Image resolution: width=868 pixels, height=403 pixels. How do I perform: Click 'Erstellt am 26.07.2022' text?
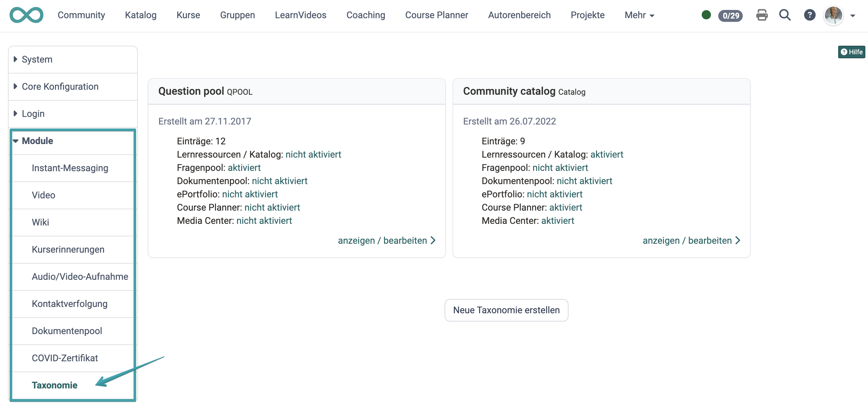[x=509, y=121]
